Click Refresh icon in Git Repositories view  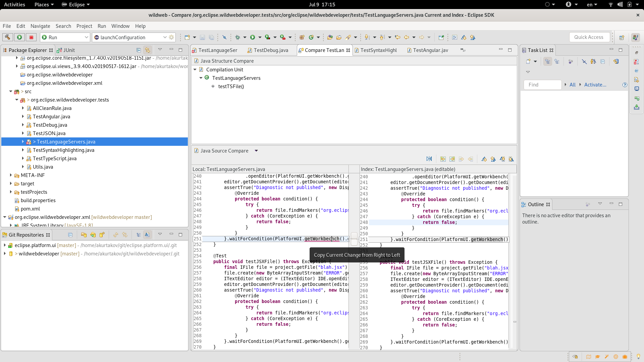tap(115, 235)
